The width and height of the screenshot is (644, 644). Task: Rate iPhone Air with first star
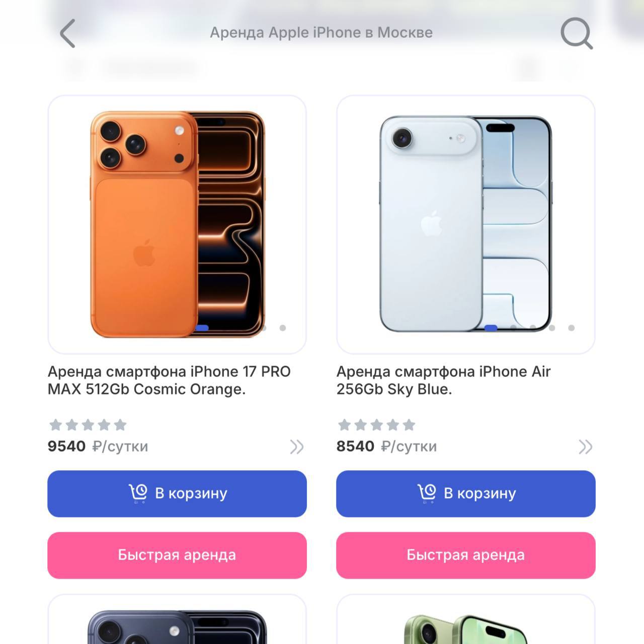(x=344, y=425)
